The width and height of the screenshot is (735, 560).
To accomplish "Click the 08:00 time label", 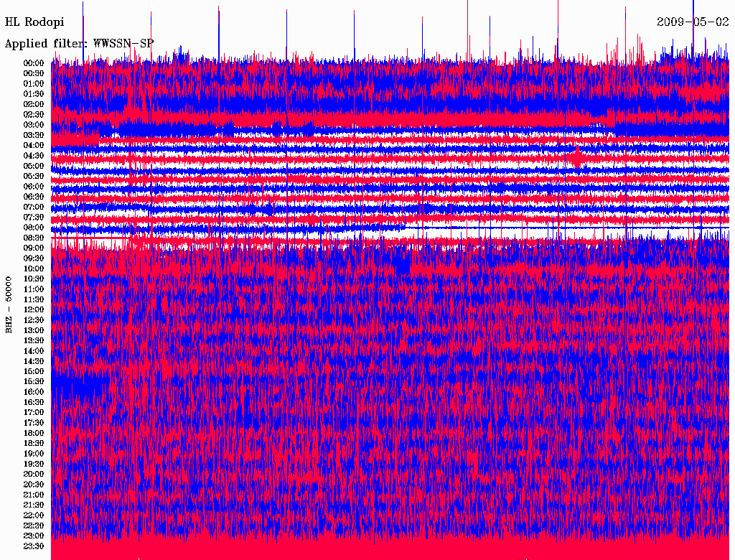I will click(x=34, y=228).
